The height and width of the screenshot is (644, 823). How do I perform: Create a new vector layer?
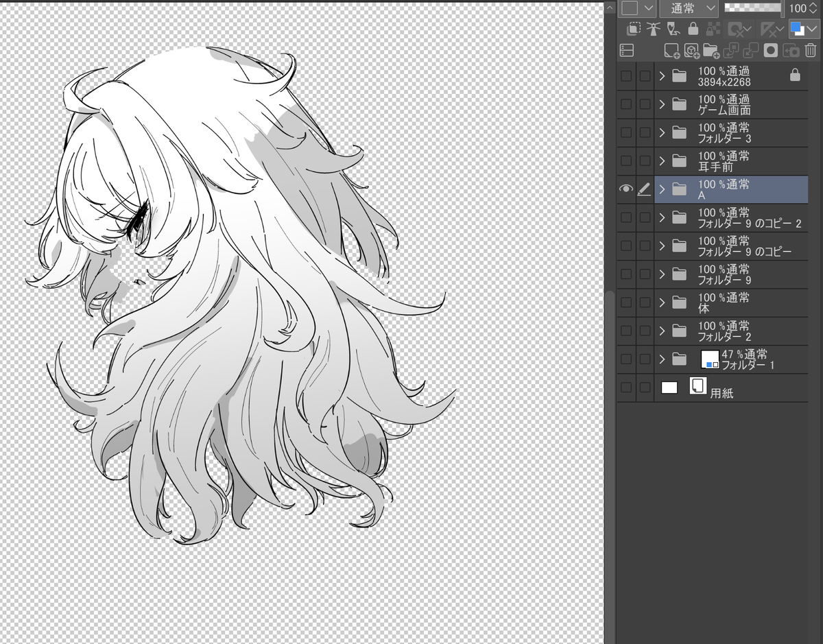691,50
